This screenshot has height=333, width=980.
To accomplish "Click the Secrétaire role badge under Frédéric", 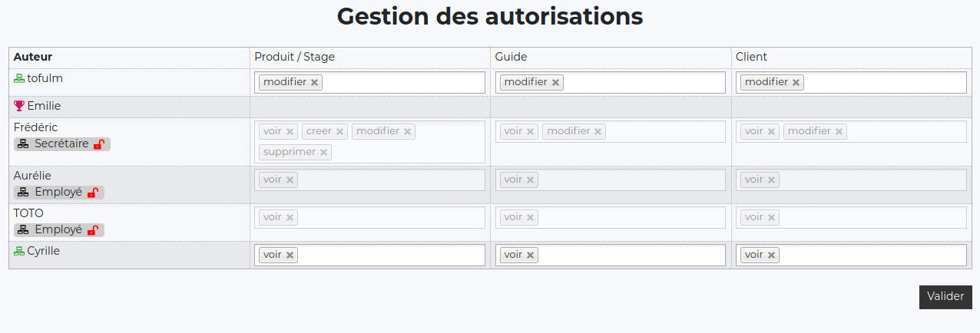I will tap(61, 144).
